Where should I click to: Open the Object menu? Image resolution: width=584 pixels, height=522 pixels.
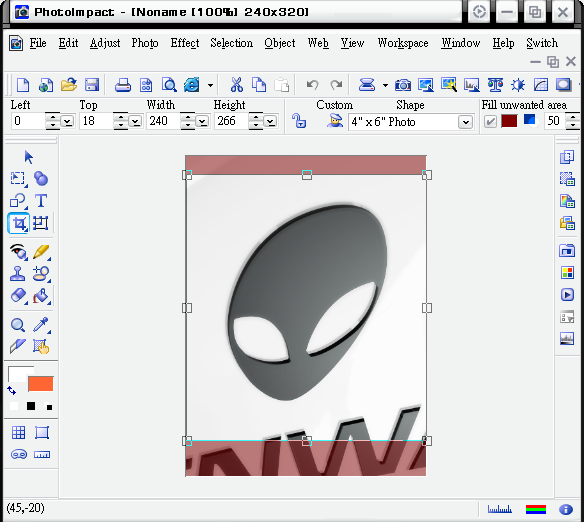pos(280,43)
